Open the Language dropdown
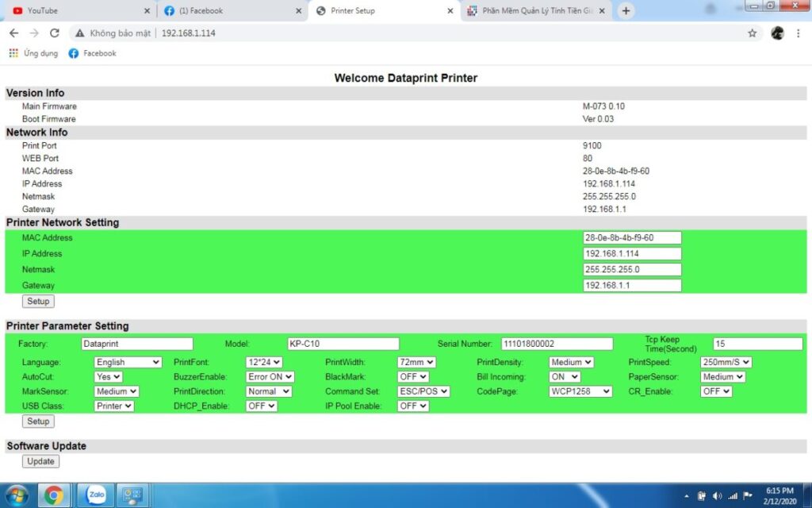The height and width of the screenshot is (508, 812). point(128,362)
